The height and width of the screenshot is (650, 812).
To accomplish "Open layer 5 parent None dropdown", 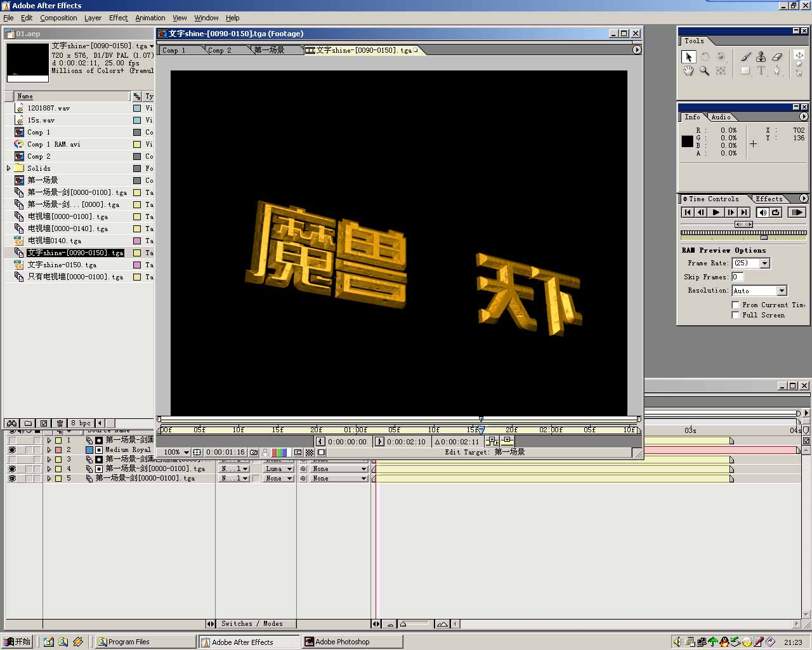I will coord(339,478).
